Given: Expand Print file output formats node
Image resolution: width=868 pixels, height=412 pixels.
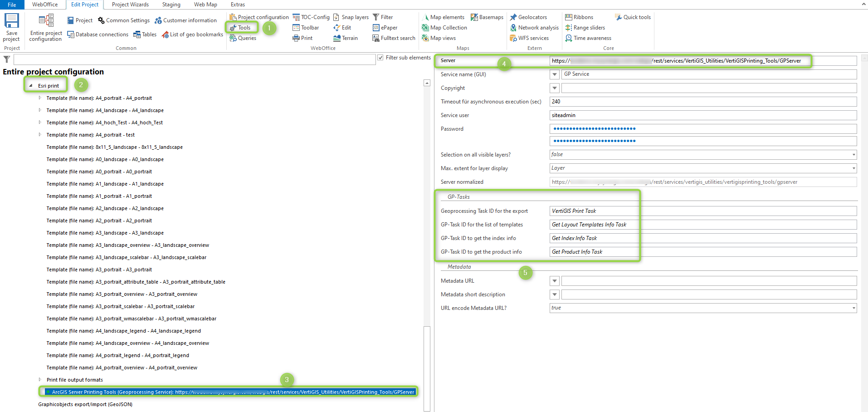Looking at the screenshot, I should tap(40, 380).
